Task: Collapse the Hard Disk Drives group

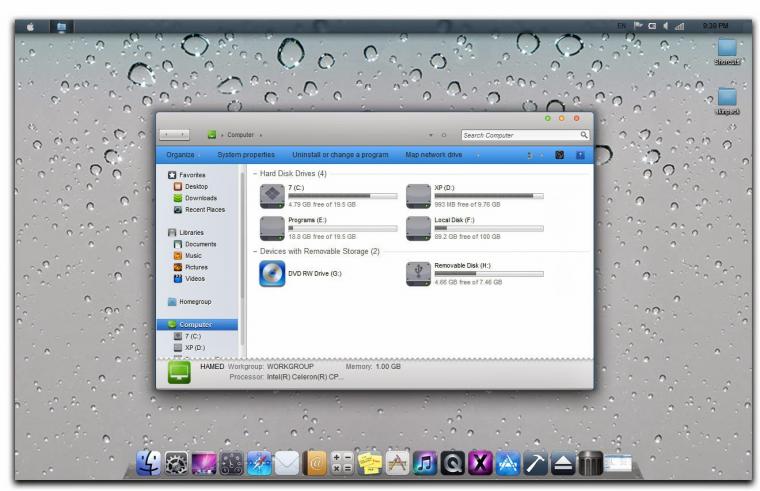Action: tap(255, 174)
